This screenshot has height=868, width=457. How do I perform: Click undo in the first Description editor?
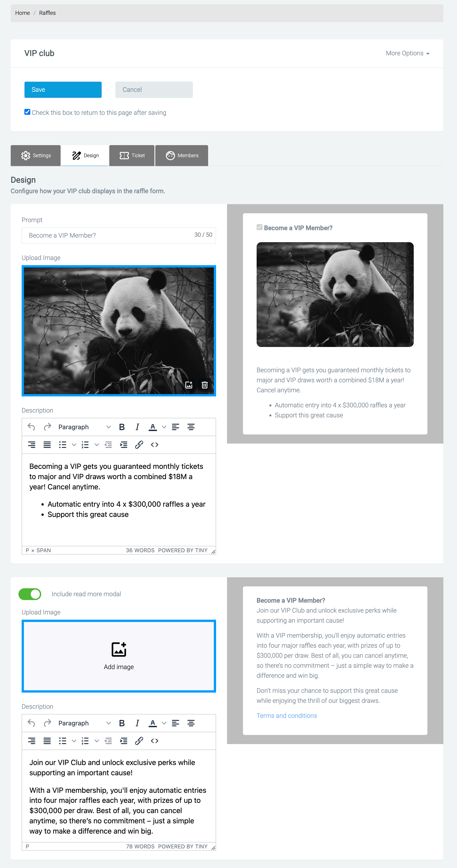[31, 427]
